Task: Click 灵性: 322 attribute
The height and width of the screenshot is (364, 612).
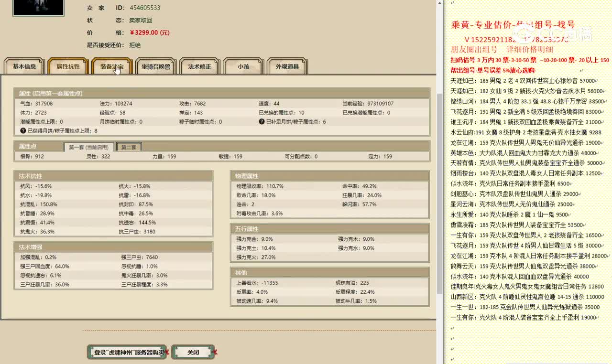Action: click(98, 156)
